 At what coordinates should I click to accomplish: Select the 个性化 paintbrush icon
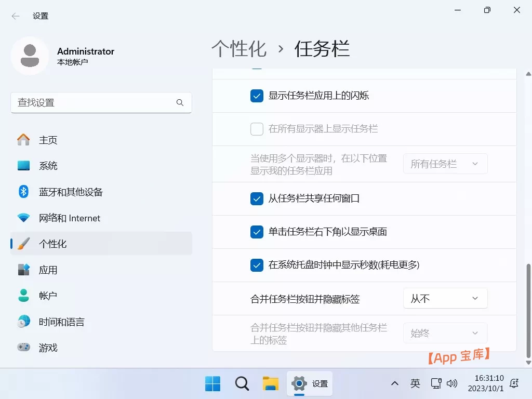(x=23, y=244)
